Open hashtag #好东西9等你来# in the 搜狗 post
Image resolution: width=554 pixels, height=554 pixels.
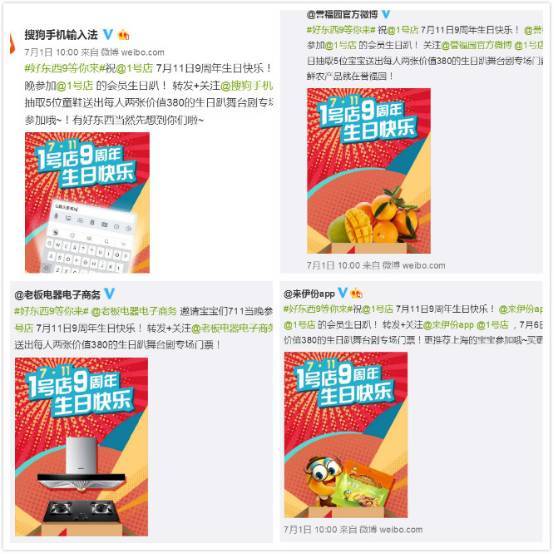click(63, 68)
